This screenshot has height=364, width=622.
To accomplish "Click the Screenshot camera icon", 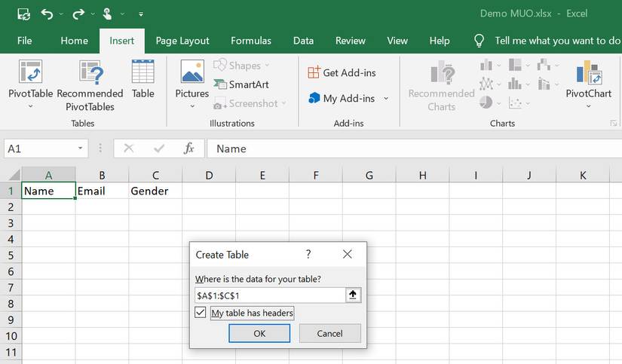I will click(219, 104).
